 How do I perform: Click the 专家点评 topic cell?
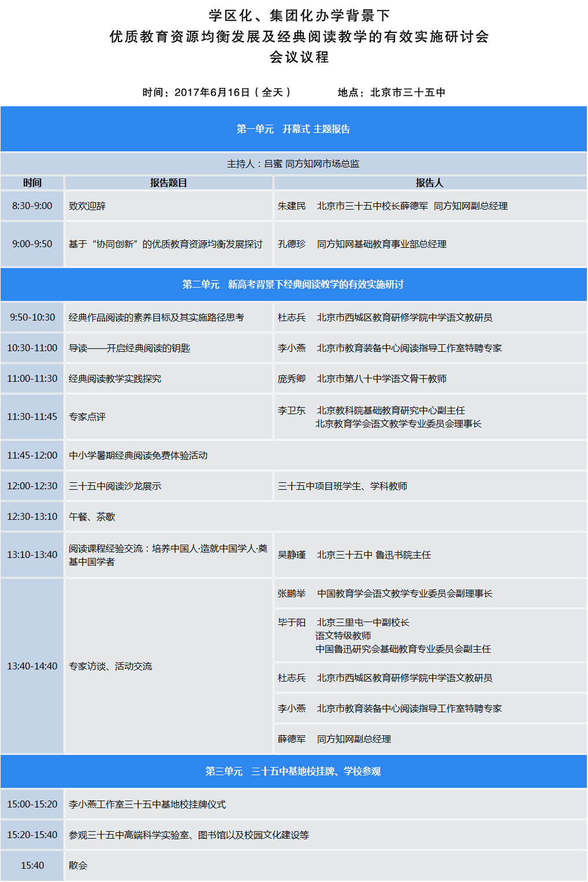pos(169,416)
